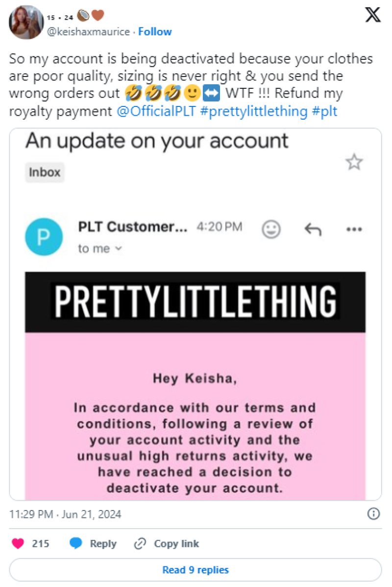The height and width of the screenshot is (587, 392).
Task: Open the emoji reaction smiley icon
Action: click(271, 229)
